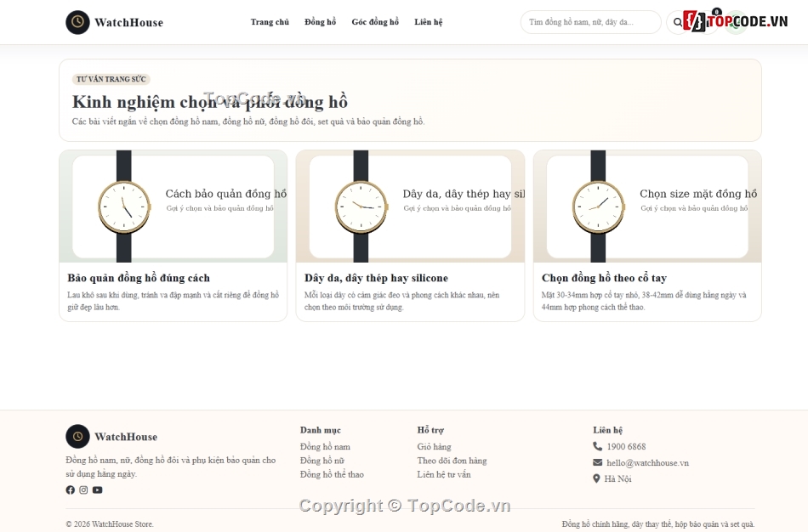808x532 pixels.
Task: Click the footer WatchHouse clock logo
Action: click(77, 436)
